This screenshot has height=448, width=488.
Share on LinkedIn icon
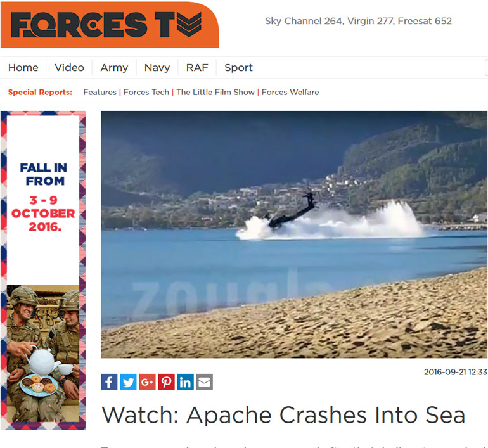point(186,381)
